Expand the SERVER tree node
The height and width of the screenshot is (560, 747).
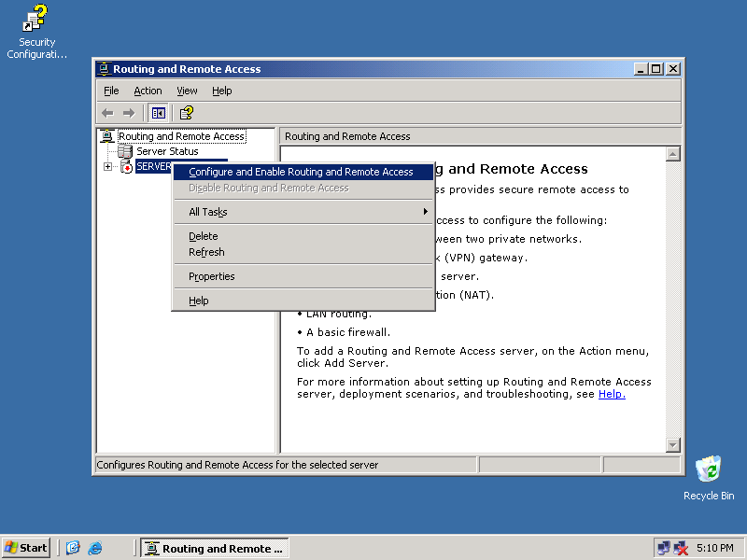[107, 167]
